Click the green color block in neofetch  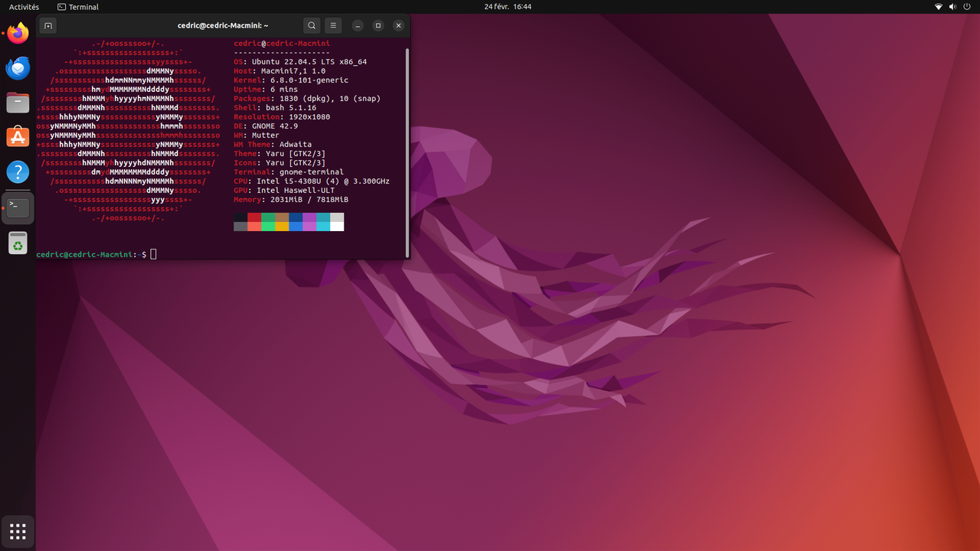(x=268, y=217)
